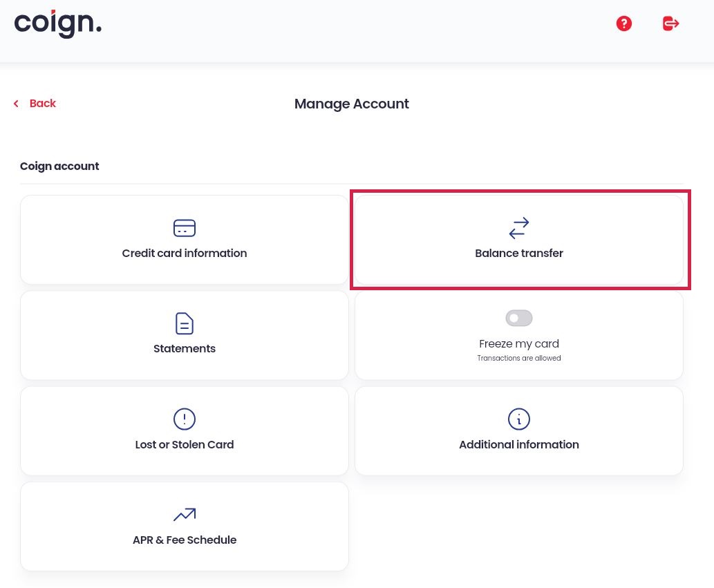This screenshot has width=714, height=588.
Task: Open the document icon above Statements
Action: 185,323
